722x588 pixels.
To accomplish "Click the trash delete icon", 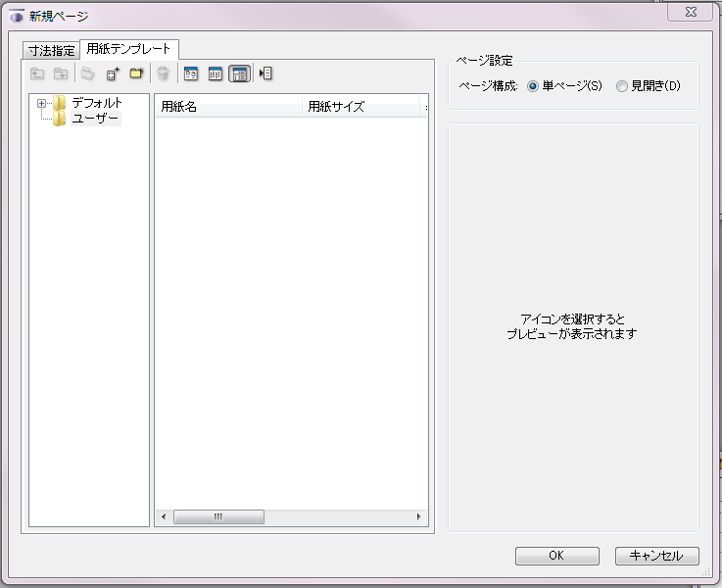I will [x=163, y=73].
